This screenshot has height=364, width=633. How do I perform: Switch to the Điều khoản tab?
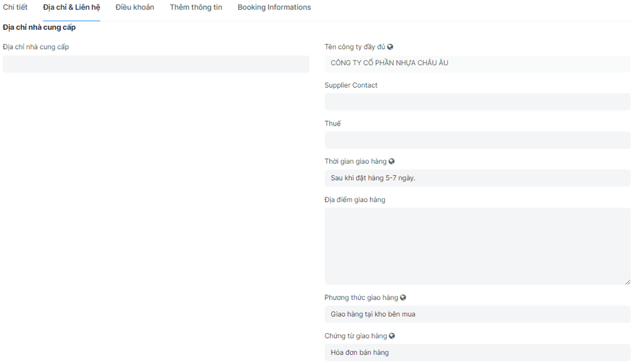135,7
